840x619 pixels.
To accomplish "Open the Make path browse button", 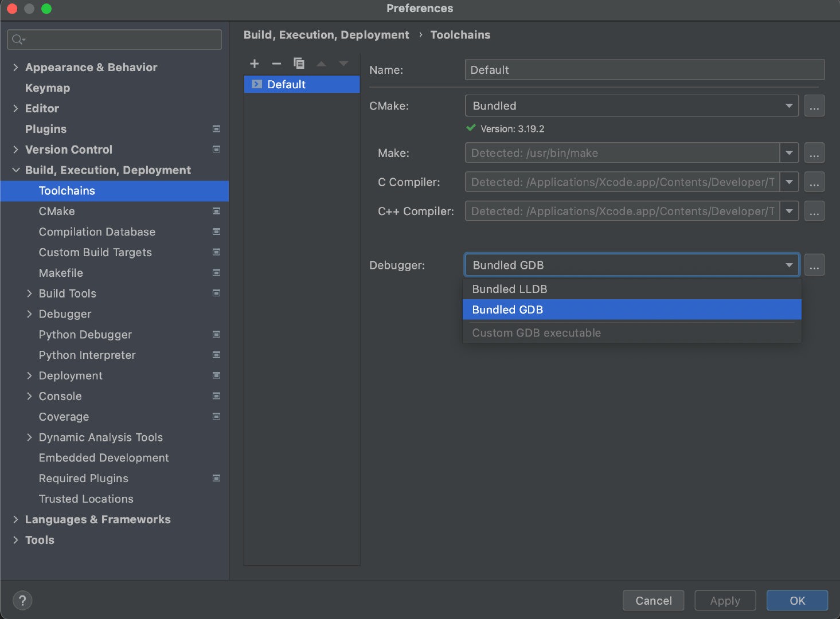I will (814, 152).
